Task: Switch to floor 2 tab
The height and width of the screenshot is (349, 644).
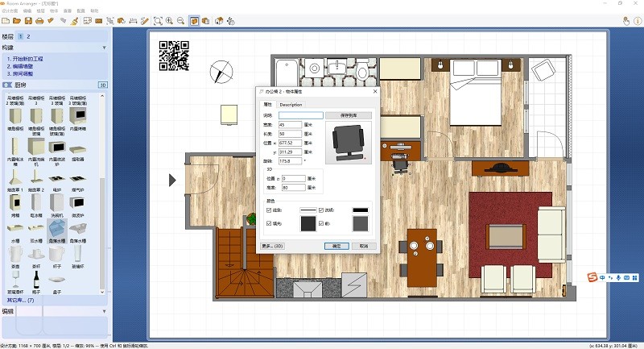Action: click(x=28, y=36)
